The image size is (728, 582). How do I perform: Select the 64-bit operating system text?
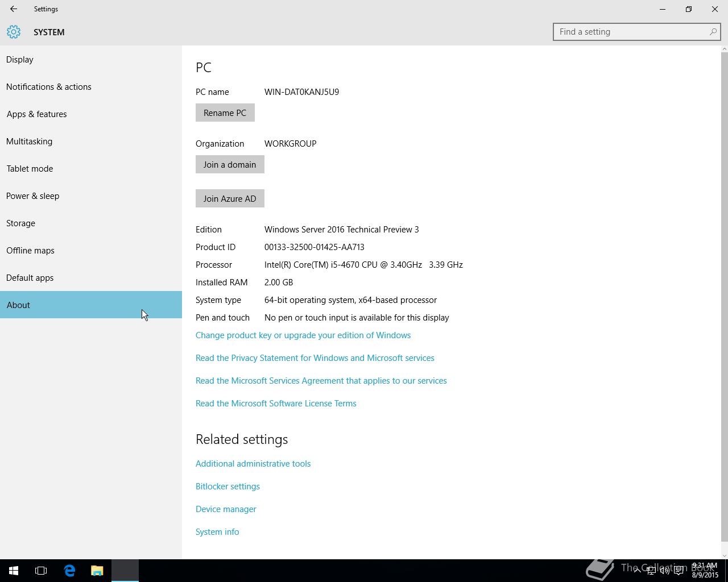click(x=350, y=300)
